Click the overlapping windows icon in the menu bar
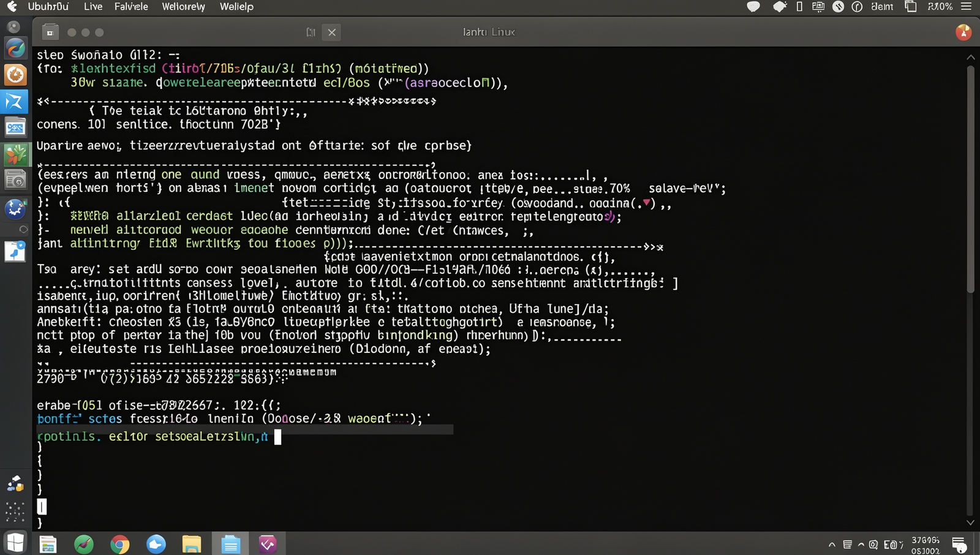 coord(911,7)
